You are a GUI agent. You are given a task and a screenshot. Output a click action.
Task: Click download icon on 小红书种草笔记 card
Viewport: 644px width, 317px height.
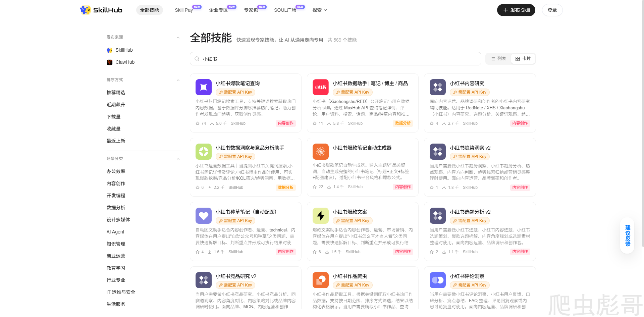point(210,252)
